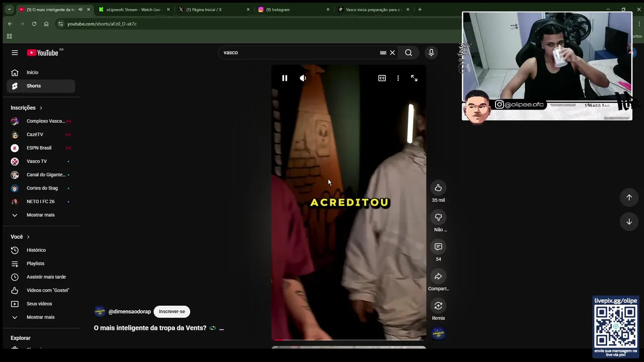Expand the Inscrições section
The width and height of the screenshot is (644, 362).
pyautogui.click(x=27, y=108)
